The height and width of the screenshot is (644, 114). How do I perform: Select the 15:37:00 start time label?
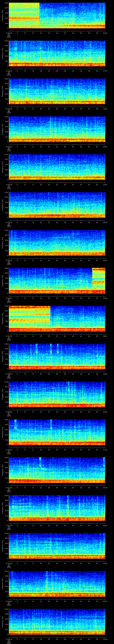coord(9,336)
